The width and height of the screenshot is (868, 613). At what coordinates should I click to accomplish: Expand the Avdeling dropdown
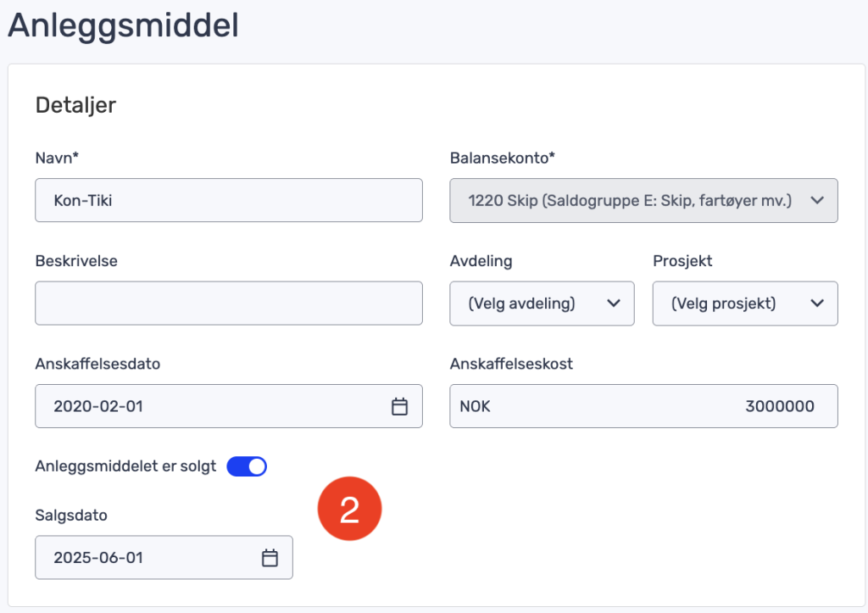[542, 304]
